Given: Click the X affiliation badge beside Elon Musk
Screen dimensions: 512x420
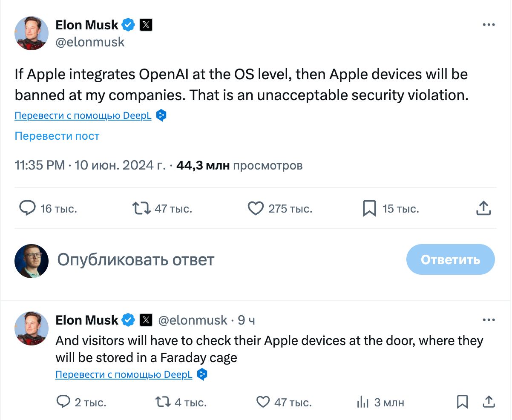Looking at the screenshot, I should pyautogui.click(x=146, y=25).
